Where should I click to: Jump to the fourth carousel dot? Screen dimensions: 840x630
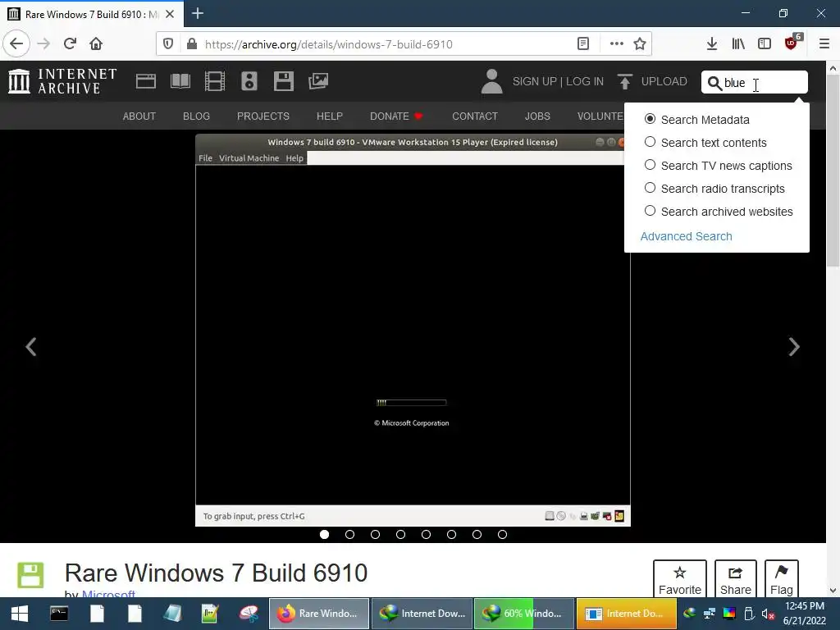400,534
